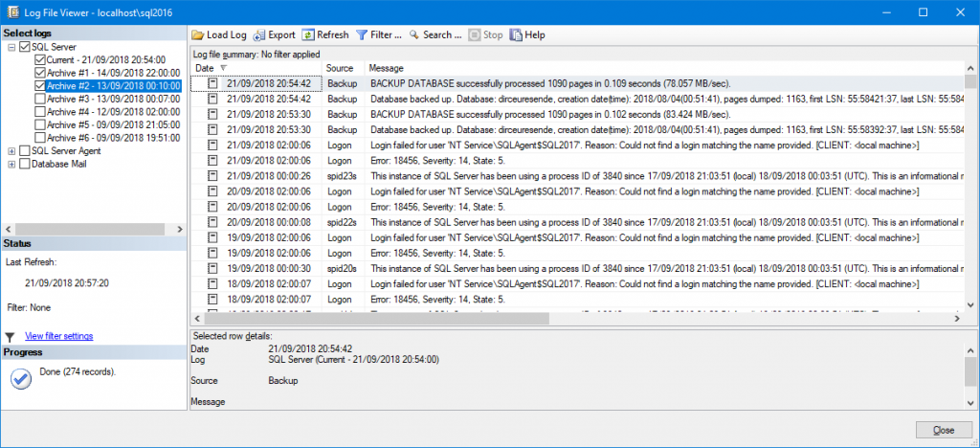The width and height of the screenshot is (980, 448).
Task: Collapse the SQL Server tree node
Action: [11, 48]
